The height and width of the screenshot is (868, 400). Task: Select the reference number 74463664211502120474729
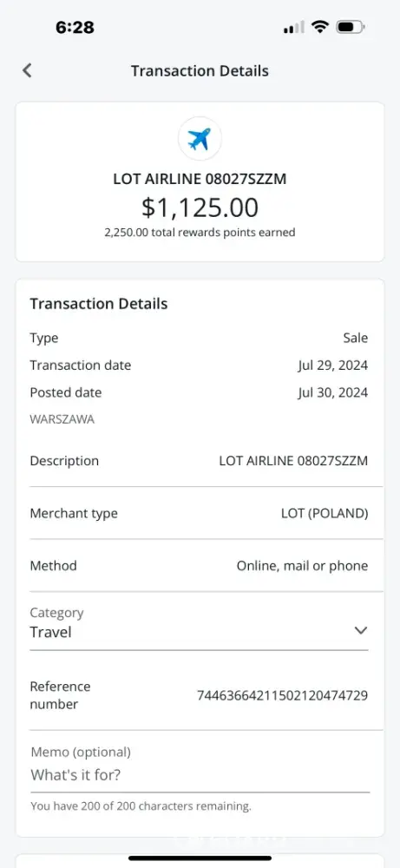coord(282,695)
